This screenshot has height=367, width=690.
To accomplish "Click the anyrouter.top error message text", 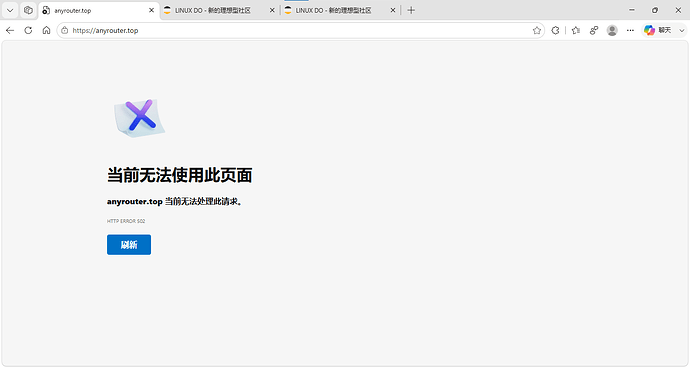I will click(174, 202).
